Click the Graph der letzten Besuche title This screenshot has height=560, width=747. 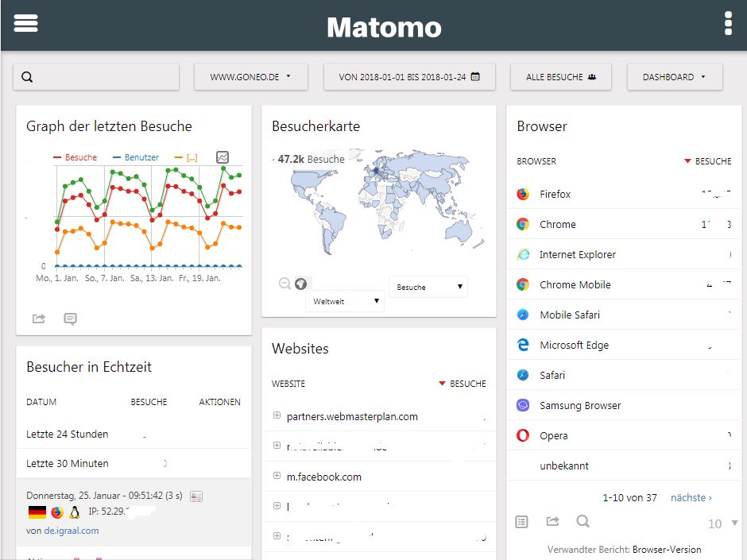click(109, 126)
